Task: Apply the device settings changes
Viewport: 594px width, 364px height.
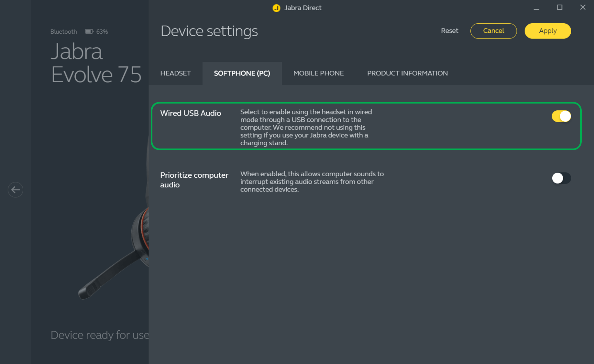Action: 547,31
